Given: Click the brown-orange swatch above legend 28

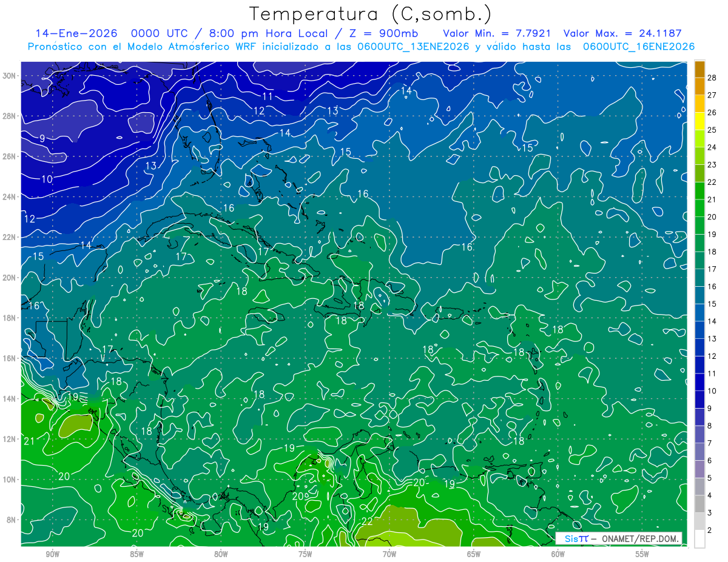Looking at the screenshot, I should (x=699, y=70).
